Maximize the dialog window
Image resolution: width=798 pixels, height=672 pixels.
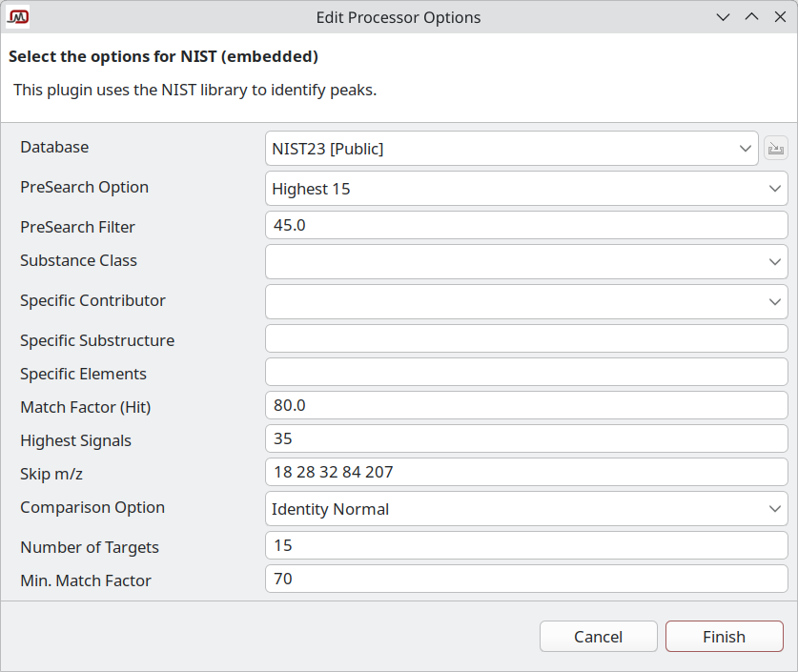tap(751, 17)
